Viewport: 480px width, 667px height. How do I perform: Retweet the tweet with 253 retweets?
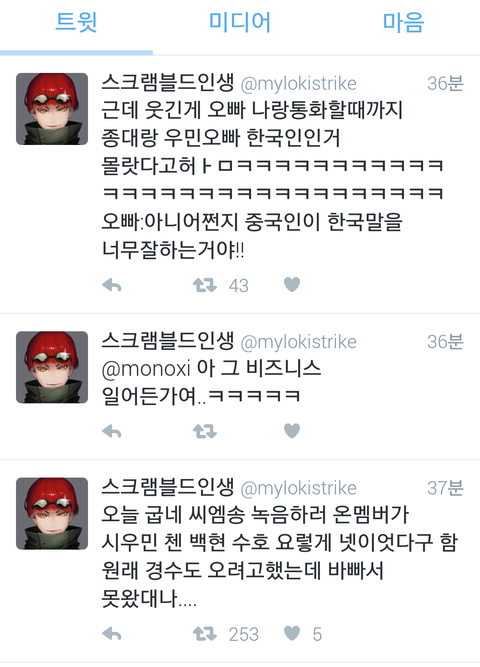205,634
